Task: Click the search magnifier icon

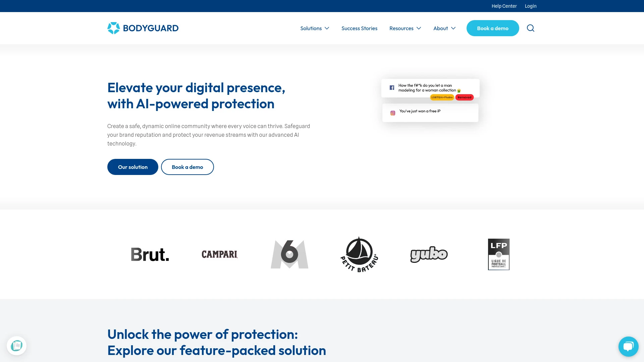Action: pos(530,28)
